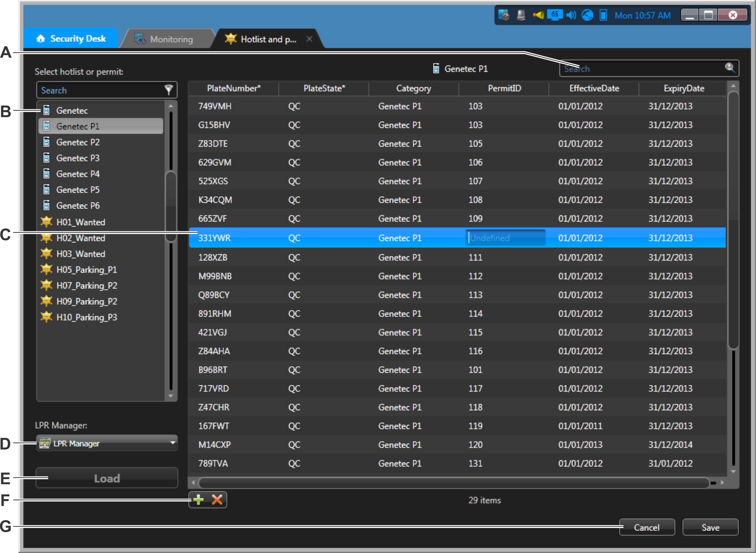
Task: Sort by the ExpiryDate column header
Action: (x=684, y=88)
